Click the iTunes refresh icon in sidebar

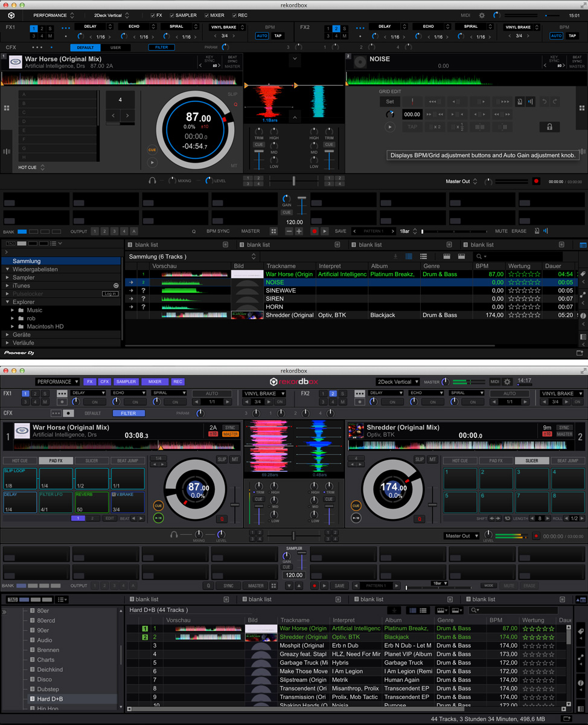tap(116, 286)
